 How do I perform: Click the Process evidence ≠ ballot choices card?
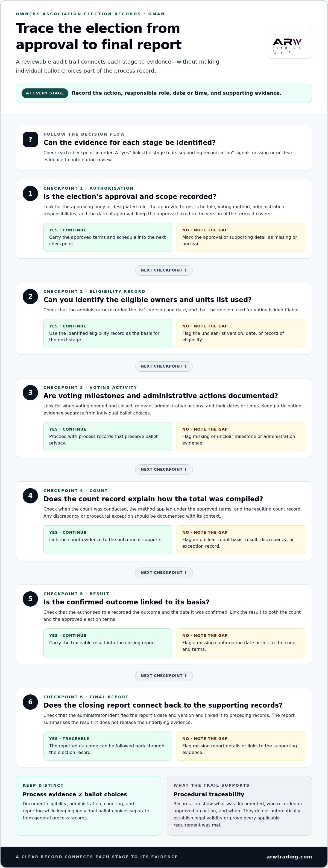pos(88,806)
